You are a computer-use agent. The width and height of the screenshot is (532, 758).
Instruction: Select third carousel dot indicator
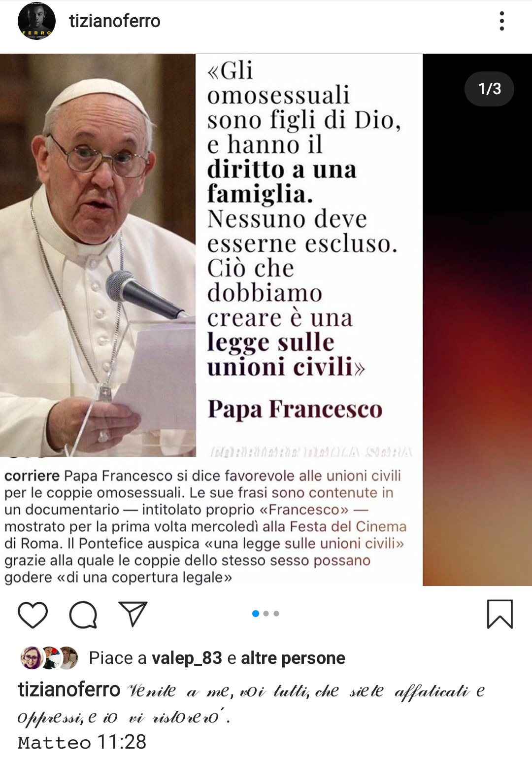[x=276, y=614]
